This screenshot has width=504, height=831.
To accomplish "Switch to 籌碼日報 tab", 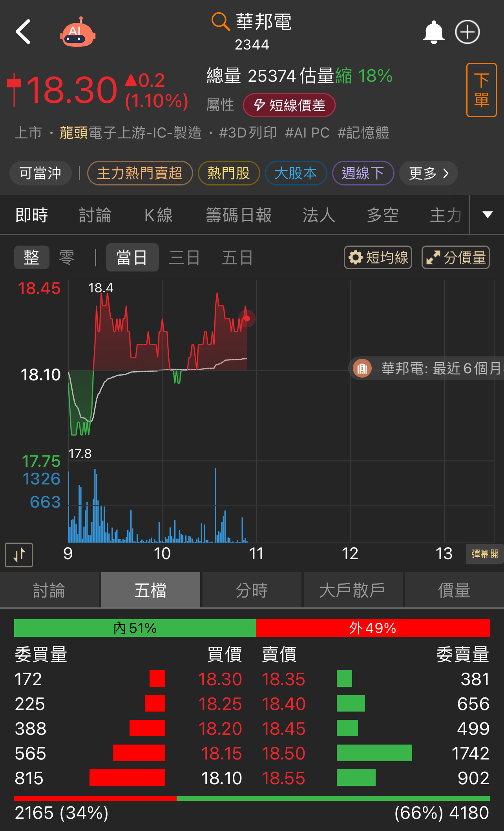I will pyautogui.click(x=239, y=215).
